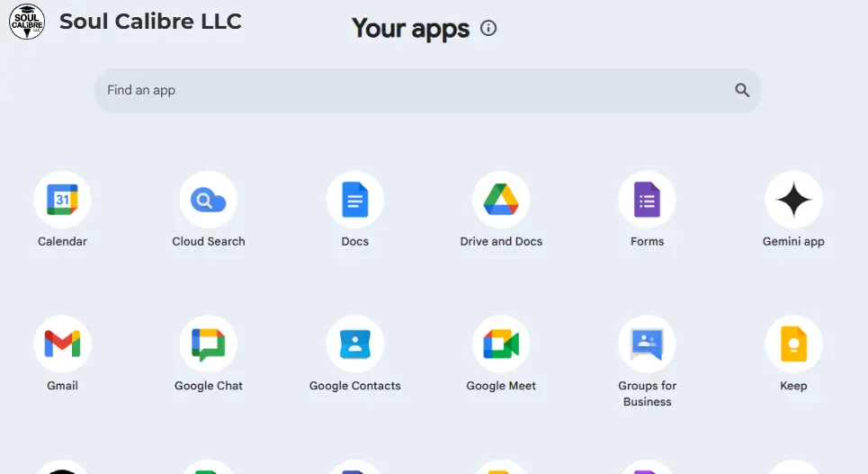Click the Gmail label text
Screen dimensions: 868x474
coord(62,386)
